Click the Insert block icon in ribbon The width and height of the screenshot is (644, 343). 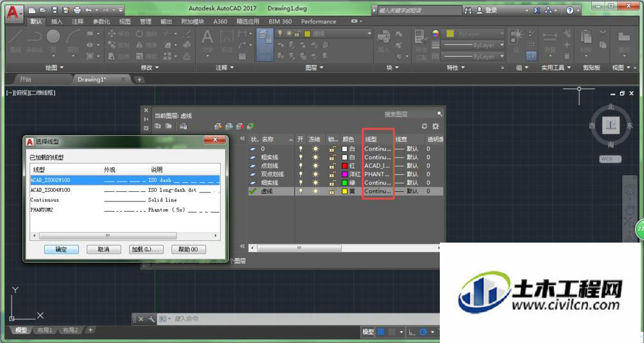pyautogui.click(x=384, y=37)
